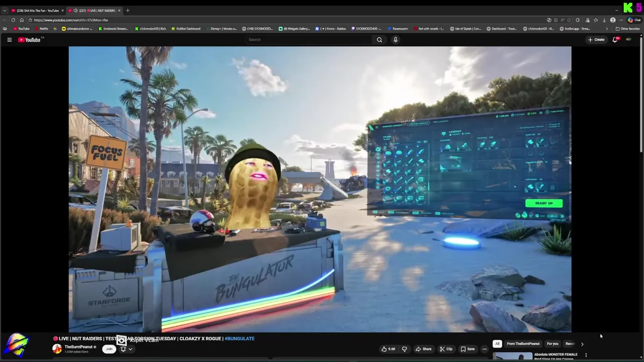Click the Create button on YouTube
This screenshot has width=644, height=362.
(596, 40)
